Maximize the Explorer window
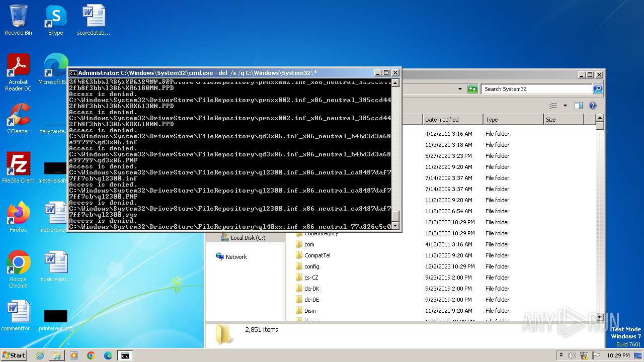The height and width of the screenshot is (362, 644). coord(590,75)
